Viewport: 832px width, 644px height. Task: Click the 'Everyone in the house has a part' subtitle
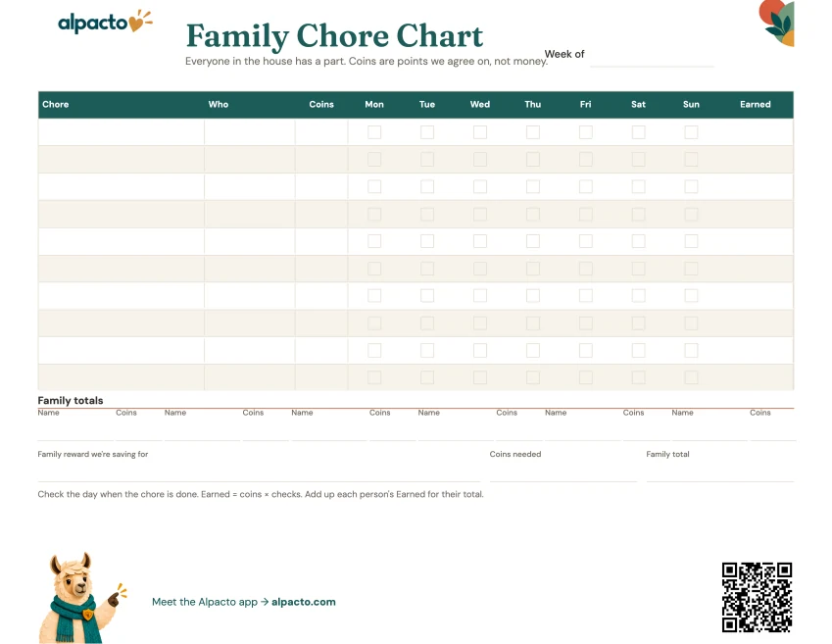click(367, 61)
